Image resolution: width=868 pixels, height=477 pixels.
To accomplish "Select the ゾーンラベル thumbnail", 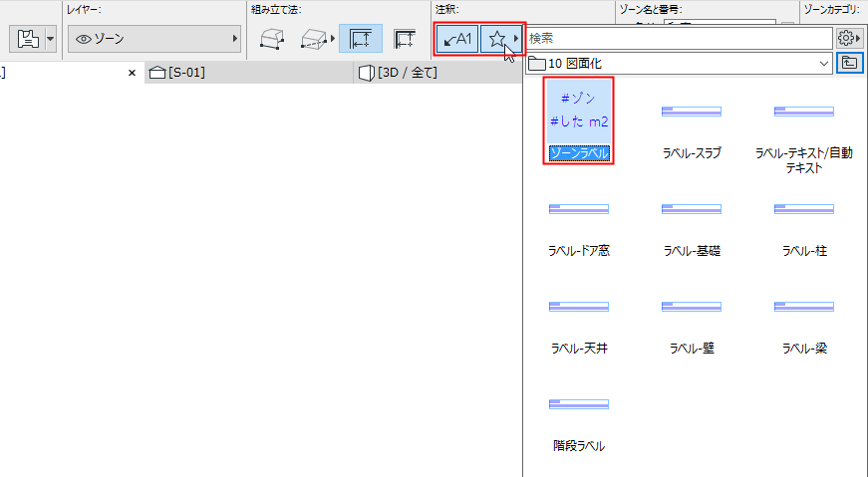I will click(578, 112).
